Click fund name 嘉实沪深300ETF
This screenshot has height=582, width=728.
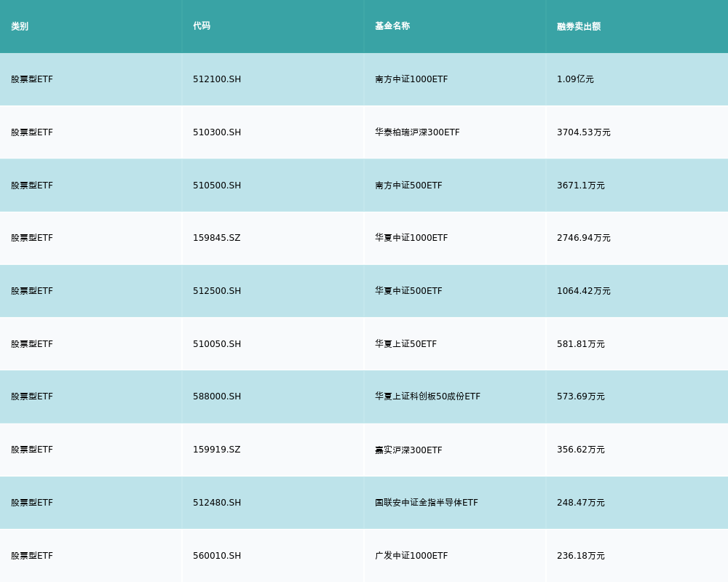(408, 450)
